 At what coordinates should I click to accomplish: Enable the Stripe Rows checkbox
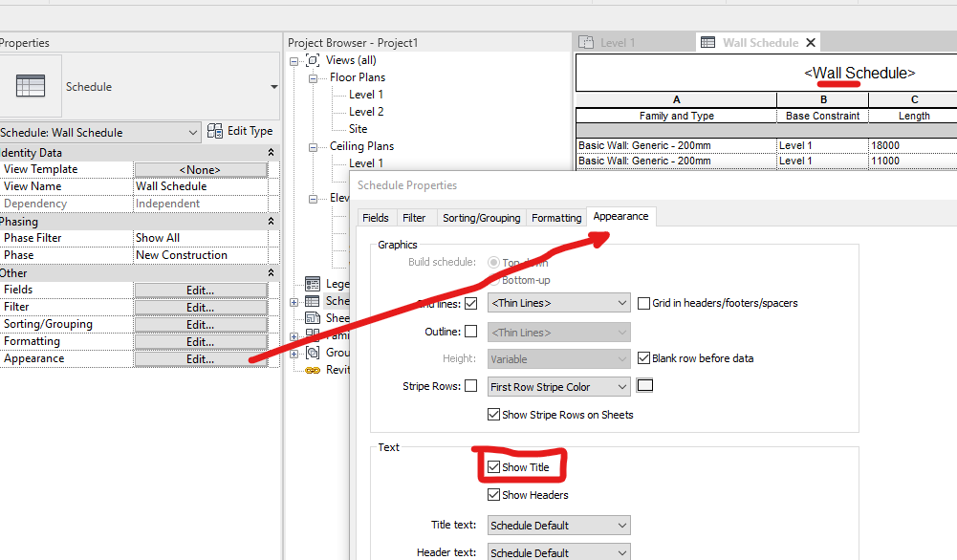470,385
